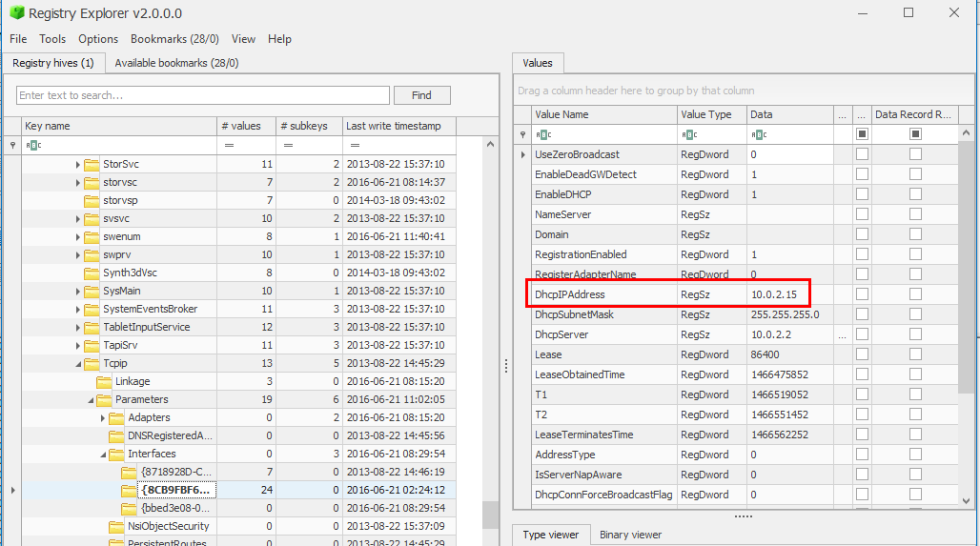Click the ABC filter icon under Data column
The width and height of the screenshot is (980, 546).
click(x=761, y=134)
